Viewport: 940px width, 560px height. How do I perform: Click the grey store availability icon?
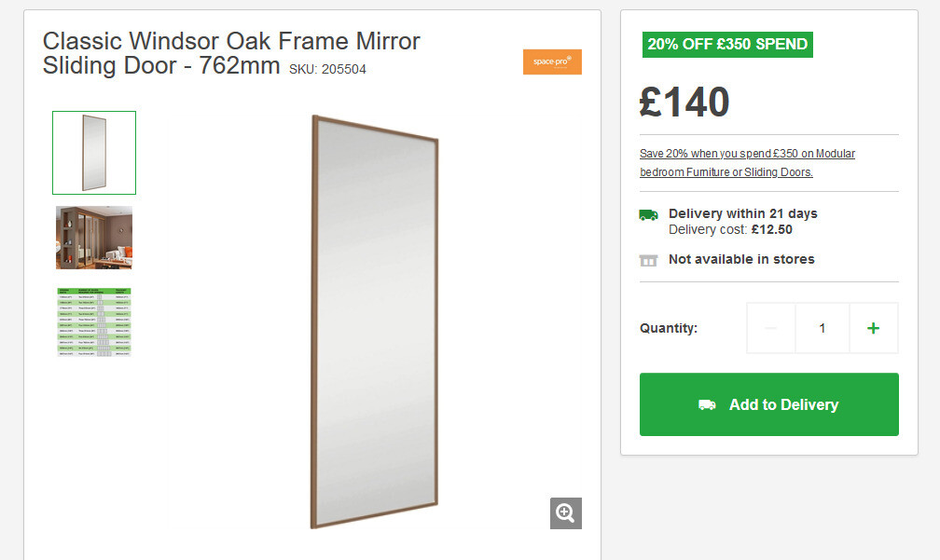(648, 260)
